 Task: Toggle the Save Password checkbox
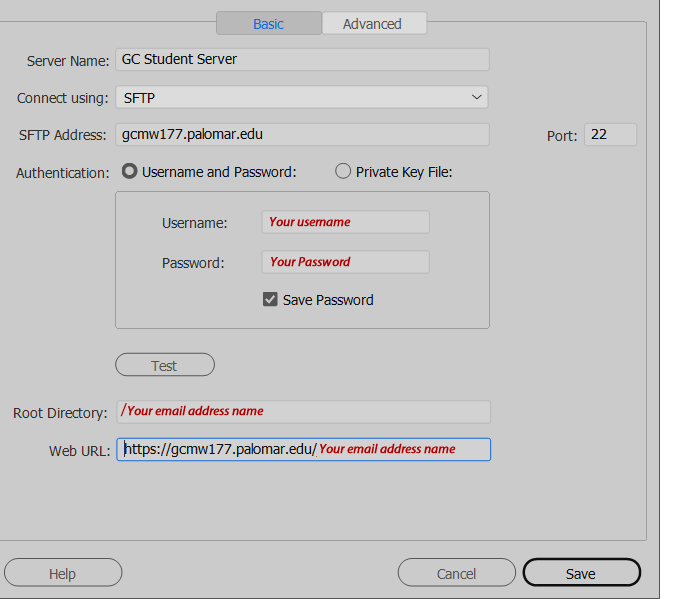click(x=270, y=299)
